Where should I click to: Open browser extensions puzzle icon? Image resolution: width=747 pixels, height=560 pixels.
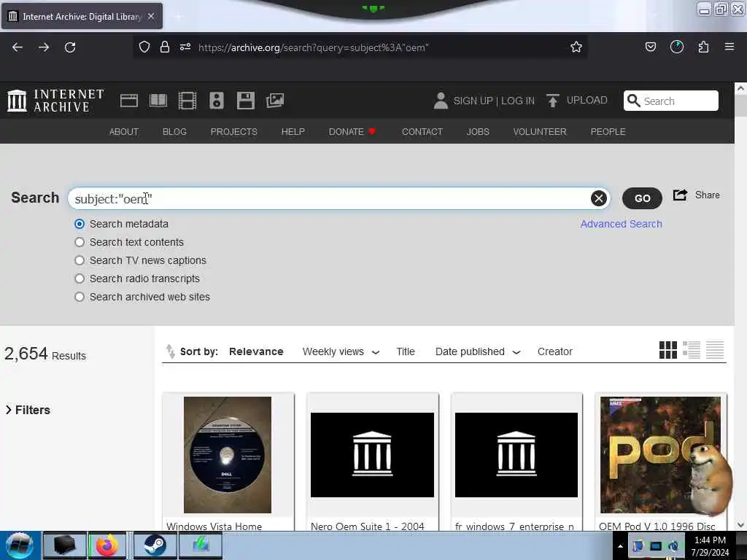(703, 47)
